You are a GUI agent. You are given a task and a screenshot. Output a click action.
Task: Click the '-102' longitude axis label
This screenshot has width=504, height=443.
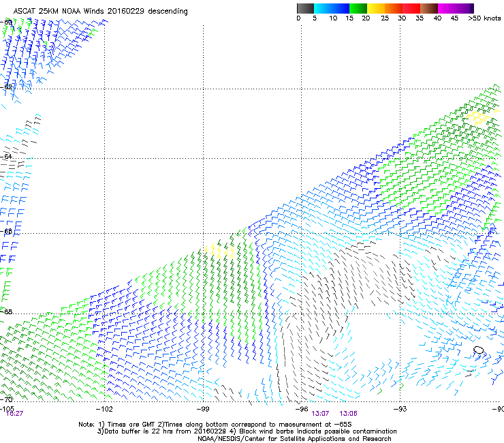(104, 408)
